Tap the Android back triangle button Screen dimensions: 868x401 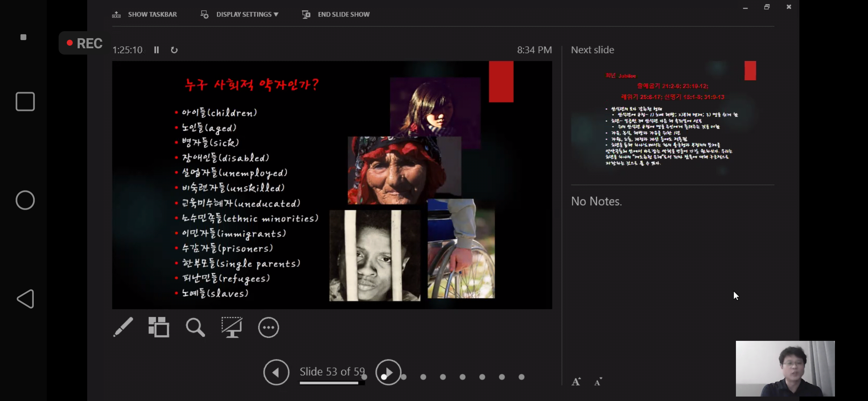[x=25, y=299]
